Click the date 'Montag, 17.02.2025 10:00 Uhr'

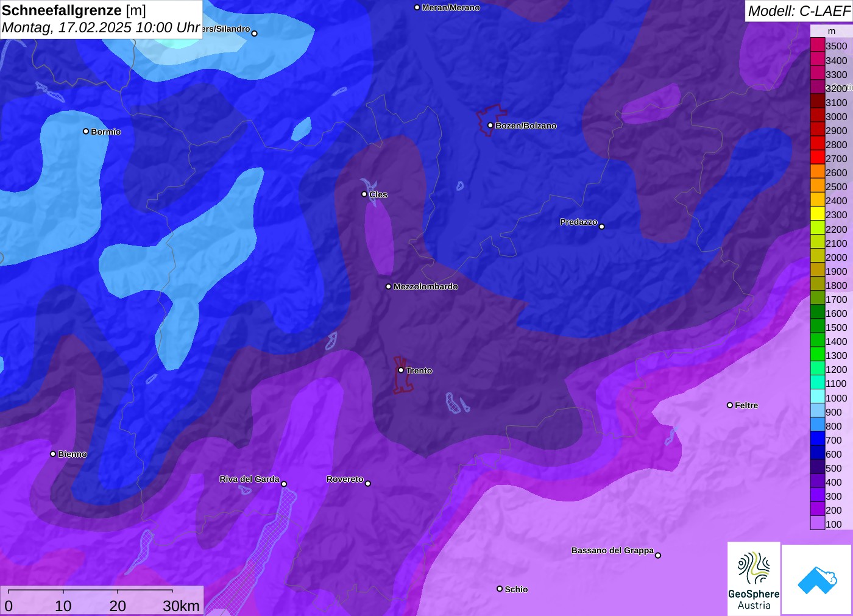[x=101, y=27]
